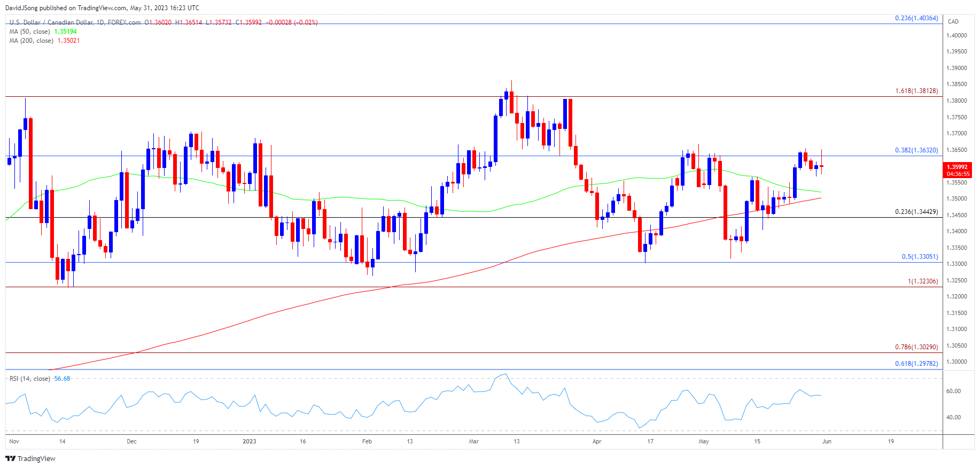Click the Nov label on the time axis
The image size is (980, 468).
(14, 442)
